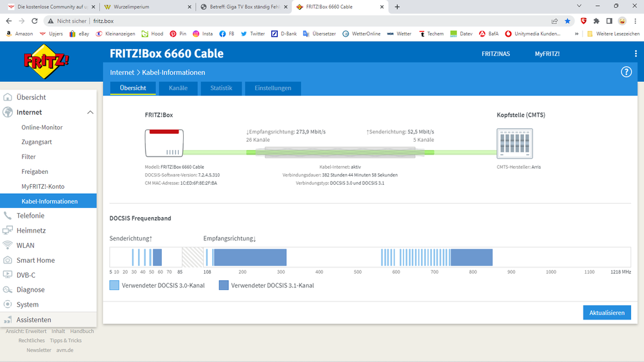This screenshot has height=362, width=644.
Task: Open the Unitymedia Kunden bookmark
Action: (532, 33)
